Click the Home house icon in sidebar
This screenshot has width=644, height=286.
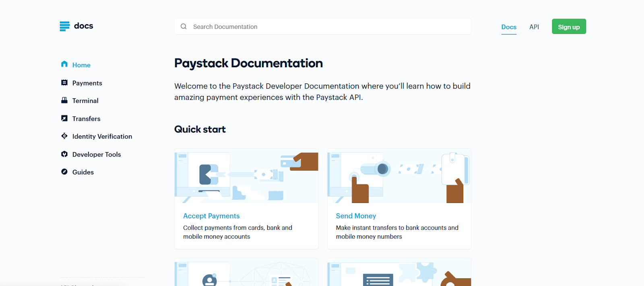tap(64, 64)
